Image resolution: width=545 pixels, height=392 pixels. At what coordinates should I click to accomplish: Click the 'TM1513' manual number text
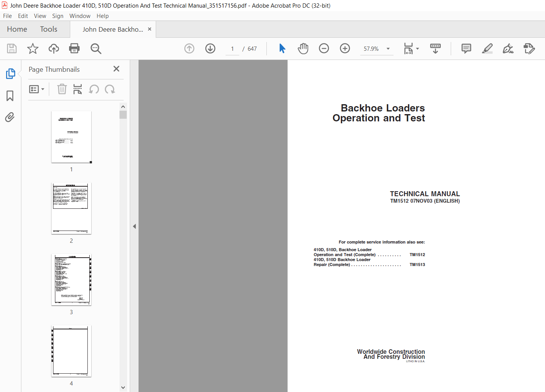point(417,265)
